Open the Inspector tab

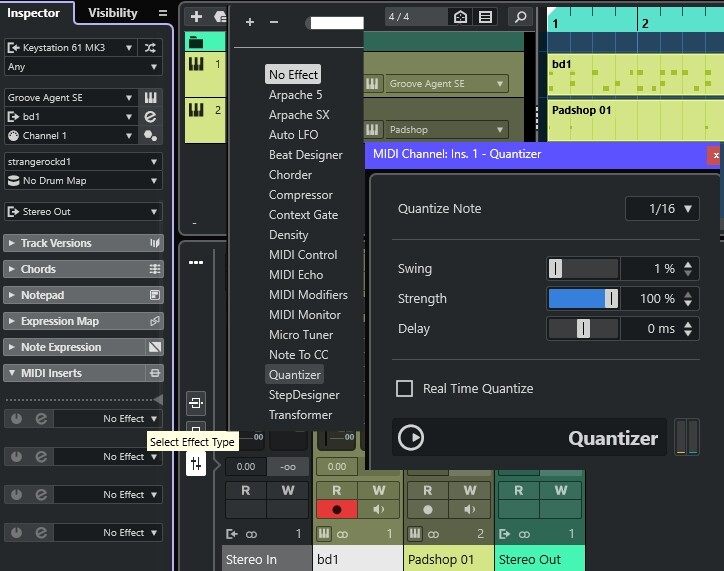coord(33,13)
